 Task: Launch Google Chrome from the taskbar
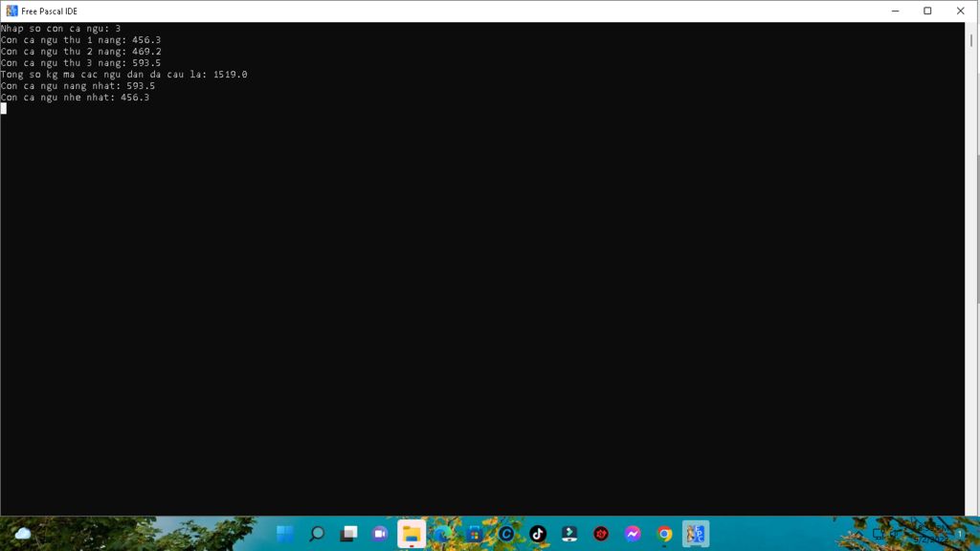click(664, 534)
